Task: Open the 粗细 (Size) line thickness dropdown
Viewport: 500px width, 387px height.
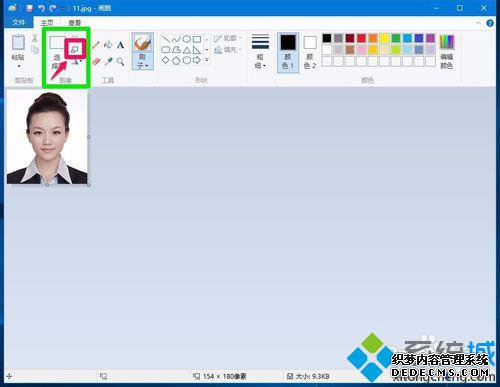Action: 260,51
